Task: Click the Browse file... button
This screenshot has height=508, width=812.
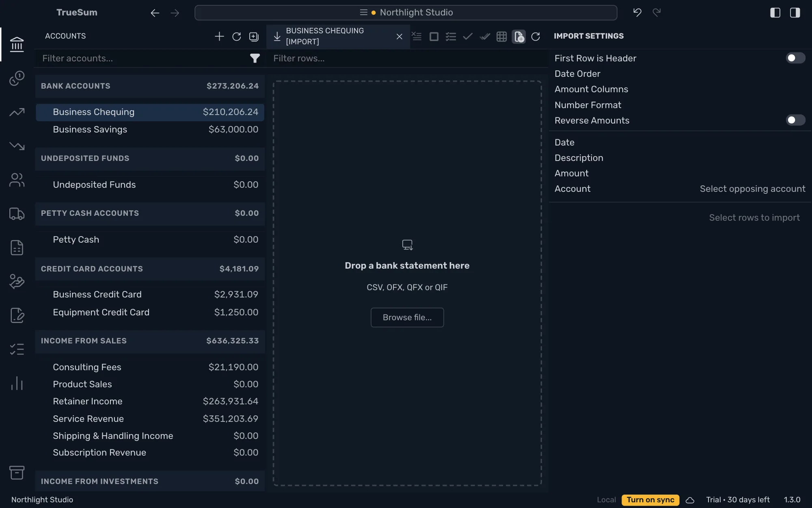Action: (x=407, y=317)
